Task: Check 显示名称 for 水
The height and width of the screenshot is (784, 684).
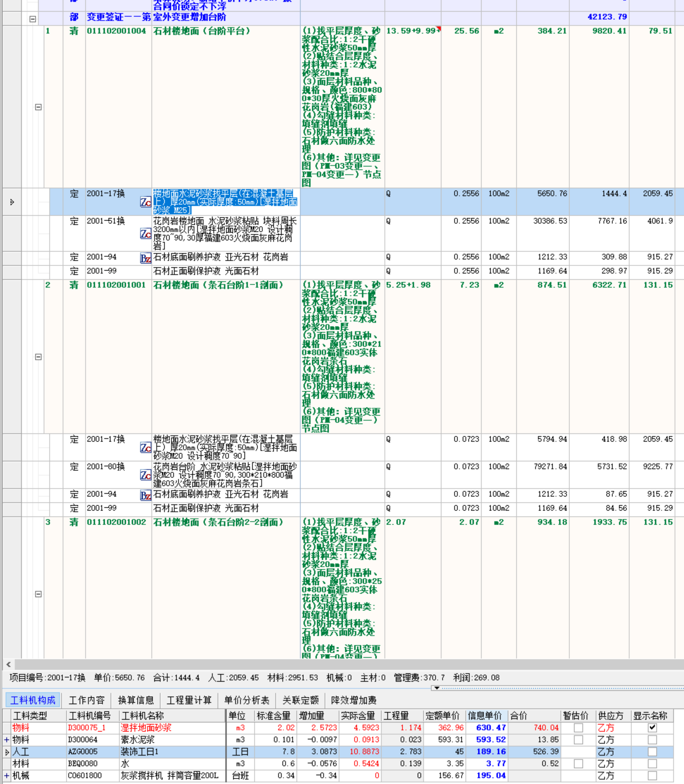Action: 652,763
